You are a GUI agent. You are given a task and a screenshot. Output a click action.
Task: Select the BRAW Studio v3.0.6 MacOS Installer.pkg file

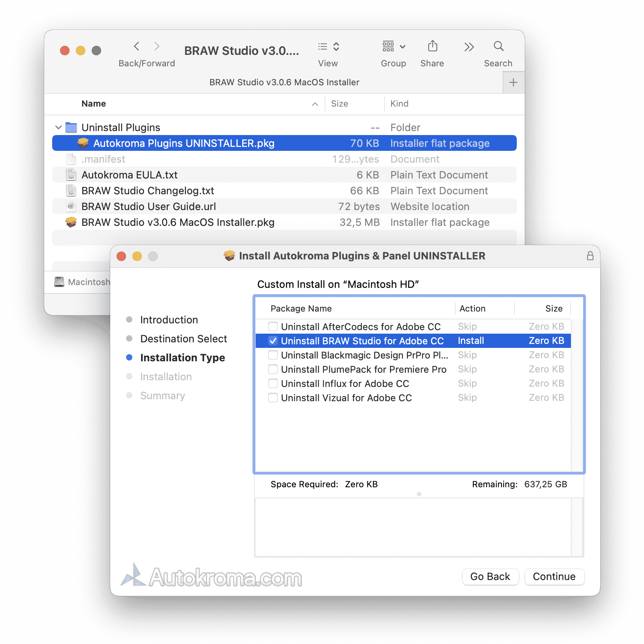click(178, 222)
